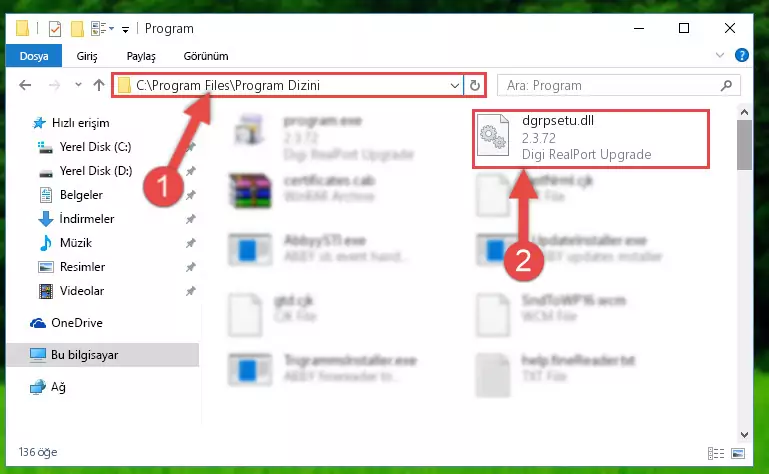Image resolution: width=769 pixels, height=474 pixels.
Task: Expand the ribbon chevron
Action: pos(719,55)
